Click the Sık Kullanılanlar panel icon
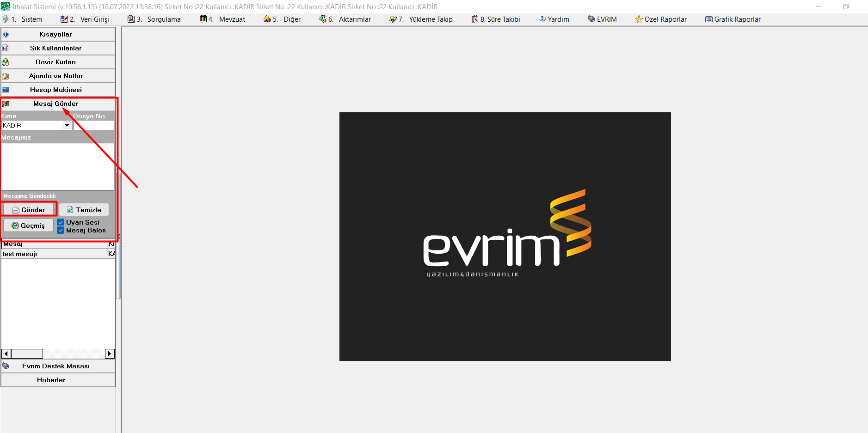The height and width of the screenshot is (433, 868). click(6, 48)
